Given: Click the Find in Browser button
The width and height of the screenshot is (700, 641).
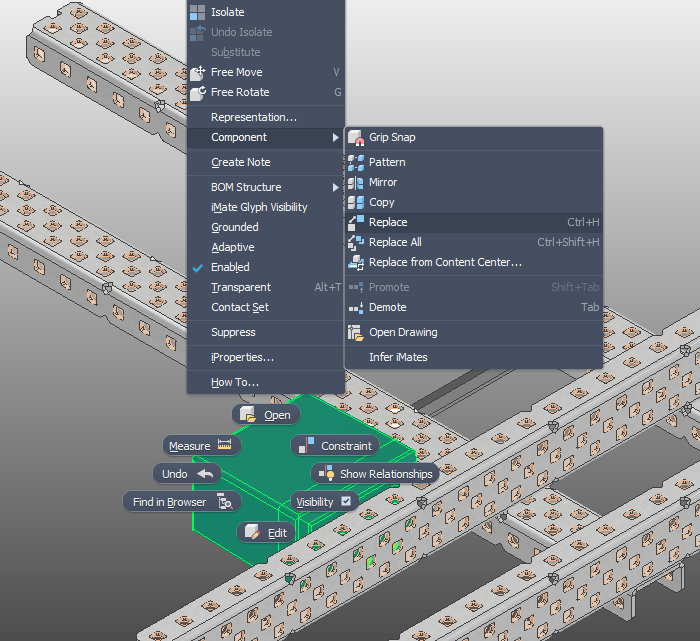Looking at the screenshot, I should (x=182, y=502).
